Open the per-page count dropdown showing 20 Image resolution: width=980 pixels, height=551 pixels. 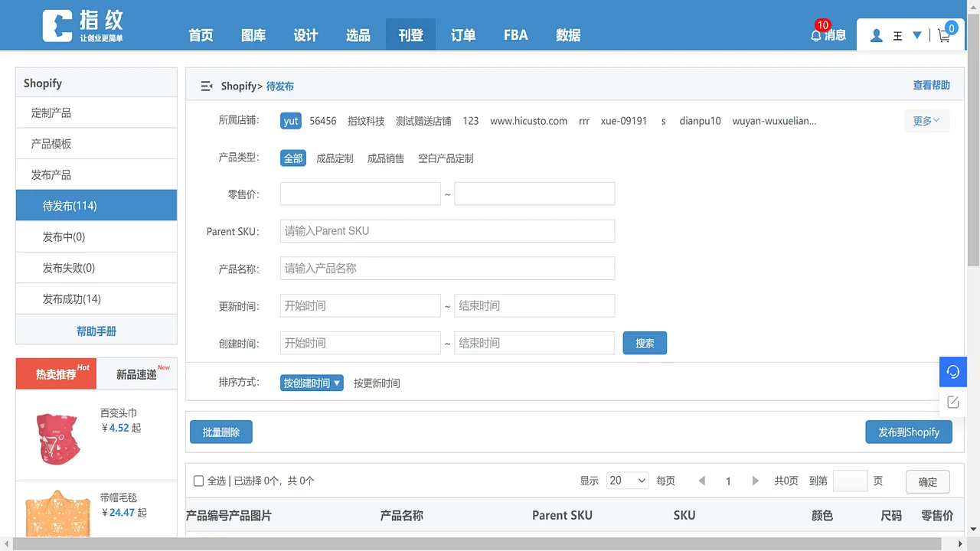click(627, 481)
